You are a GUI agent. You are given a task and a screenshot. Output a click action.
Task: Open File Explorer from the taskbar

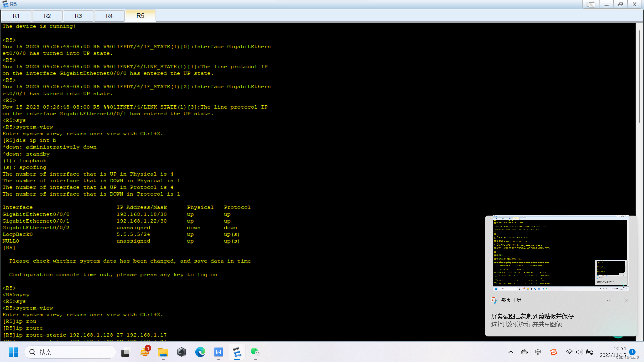pyautogui.click(x=163, y=352)
